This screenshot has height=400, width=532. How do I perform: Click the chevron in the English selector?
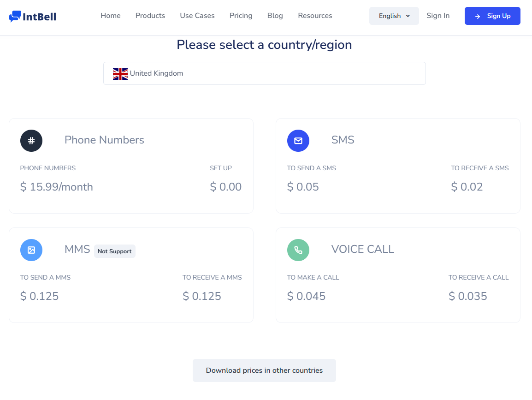[x=408, y=16]
